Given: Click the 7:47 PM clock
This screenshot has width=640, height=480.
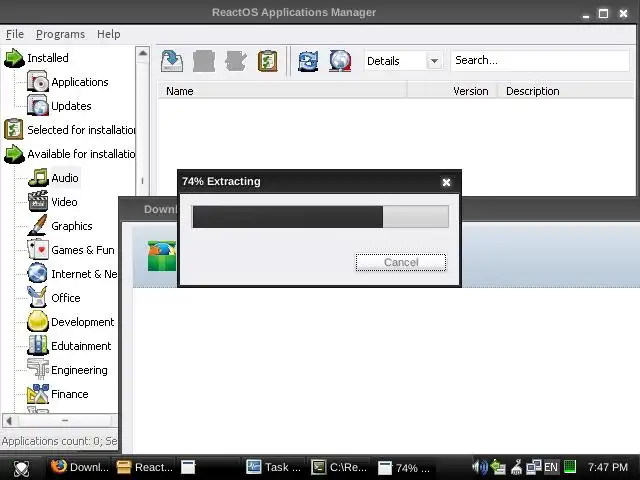Looking at the screenshot, I should tap(607, 467).
